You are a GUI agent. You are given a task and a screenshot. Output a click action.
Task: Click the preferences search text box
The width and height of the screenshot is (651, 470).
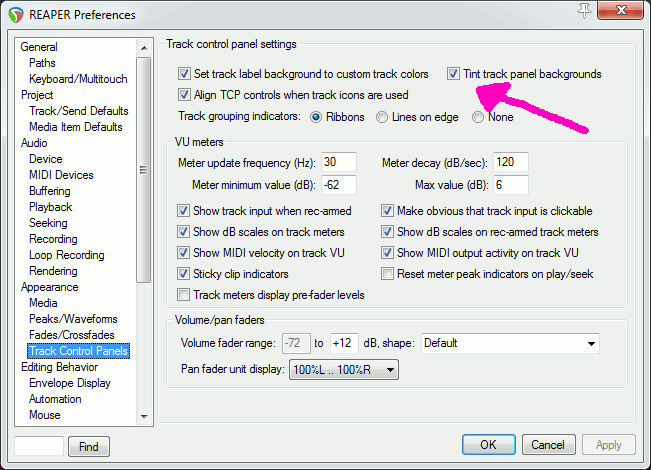39,446
